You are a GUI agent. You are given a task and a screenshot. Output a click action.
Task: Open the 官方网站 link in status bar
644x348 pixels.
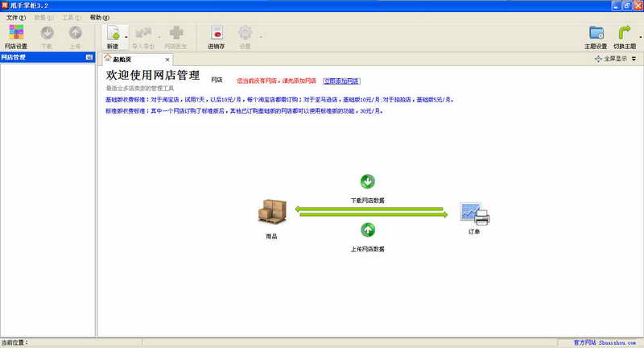tap(605, 342)
